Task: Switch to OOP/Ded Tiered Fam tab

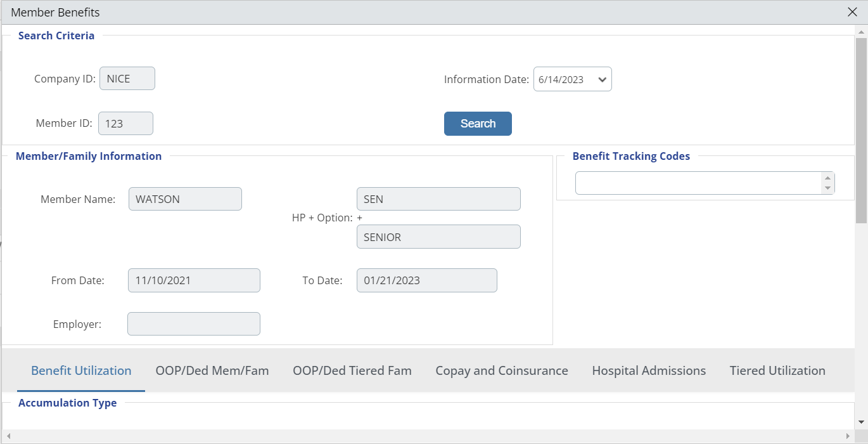Action: [x=352, y=371]
